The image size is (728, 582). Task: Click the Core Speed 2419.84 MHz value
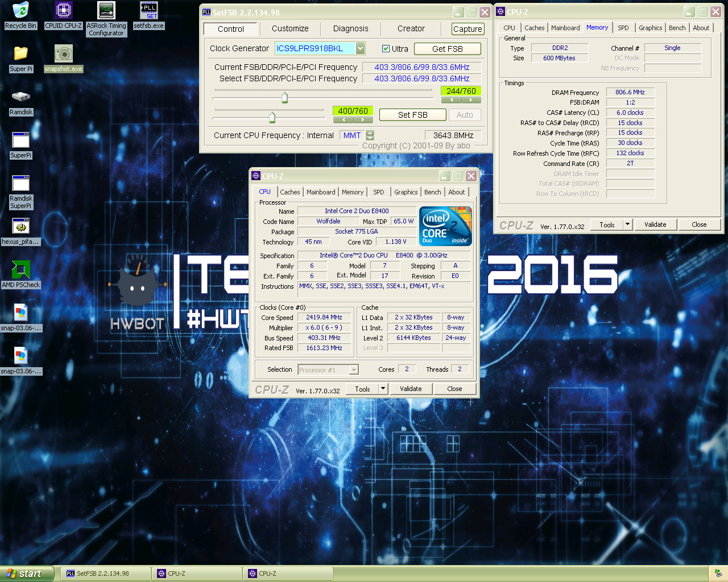tap(324, 318)
